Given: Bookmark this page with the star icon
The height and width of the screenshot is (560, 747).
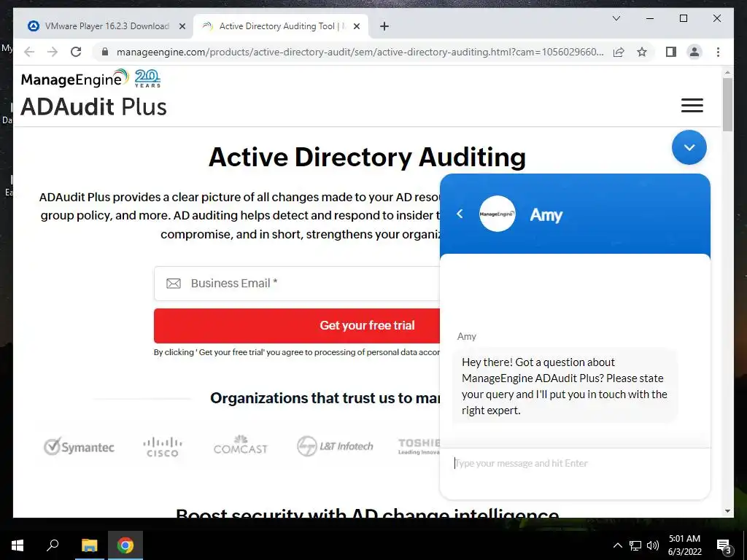Looking at the screenshot, I should (x=642, y=52).
